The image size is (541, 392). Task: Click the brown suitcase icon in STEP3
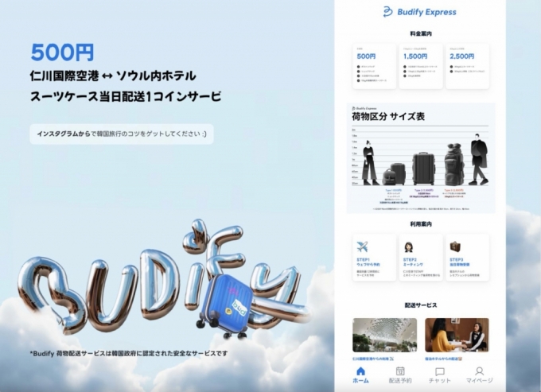click(455, 246)
